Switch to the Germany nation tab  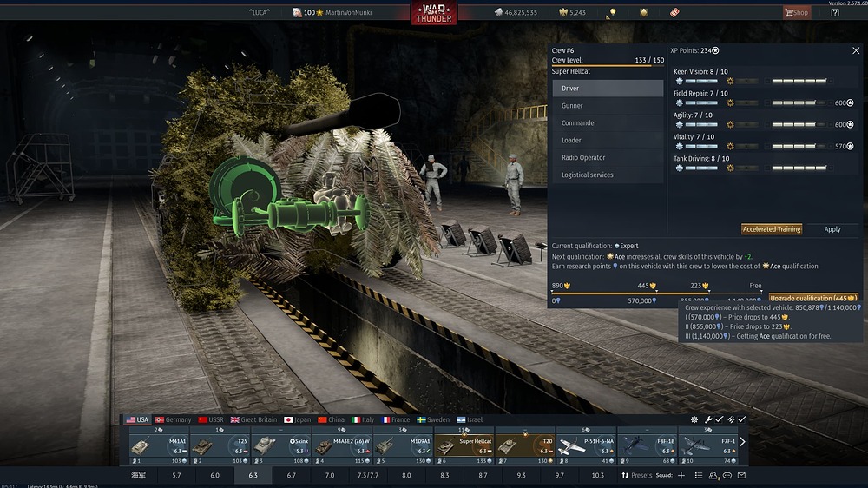(x=174, y=419)
